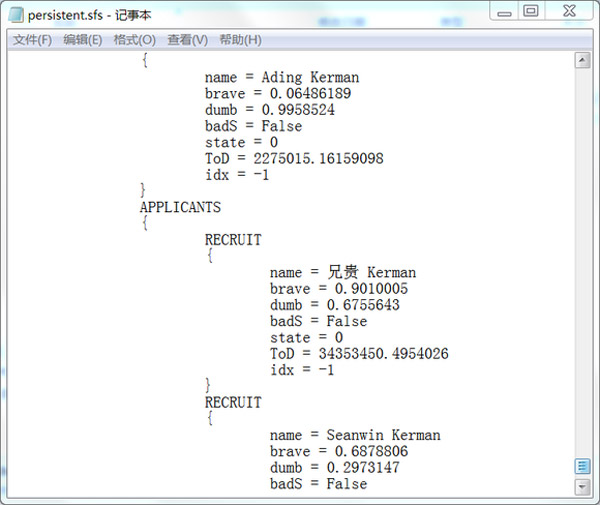
Task: Click the RECRUIT heading above Seanwin Kerman
Action: (233, 402)
